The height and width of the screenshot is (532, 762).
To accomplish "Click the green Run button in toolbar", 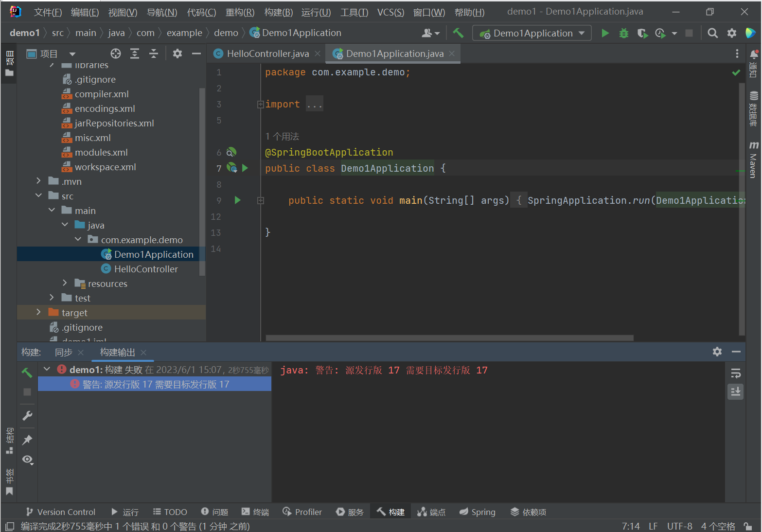I will 605,33.
